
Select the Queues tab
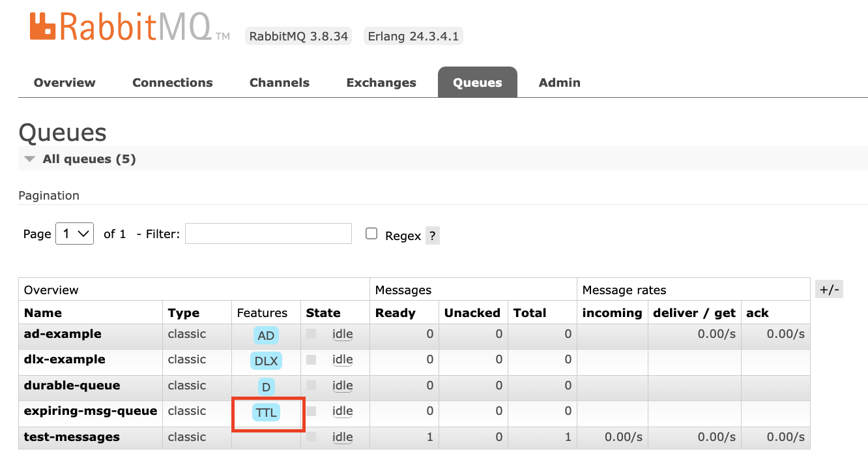pos(478,83)
